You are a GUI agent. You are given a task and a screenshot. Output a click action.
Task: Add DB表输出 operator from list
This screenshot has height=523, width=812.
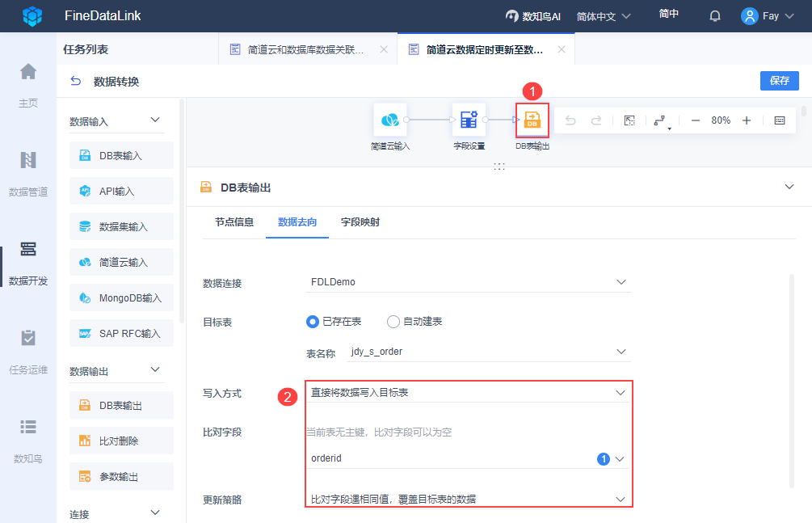coord(121,405)
